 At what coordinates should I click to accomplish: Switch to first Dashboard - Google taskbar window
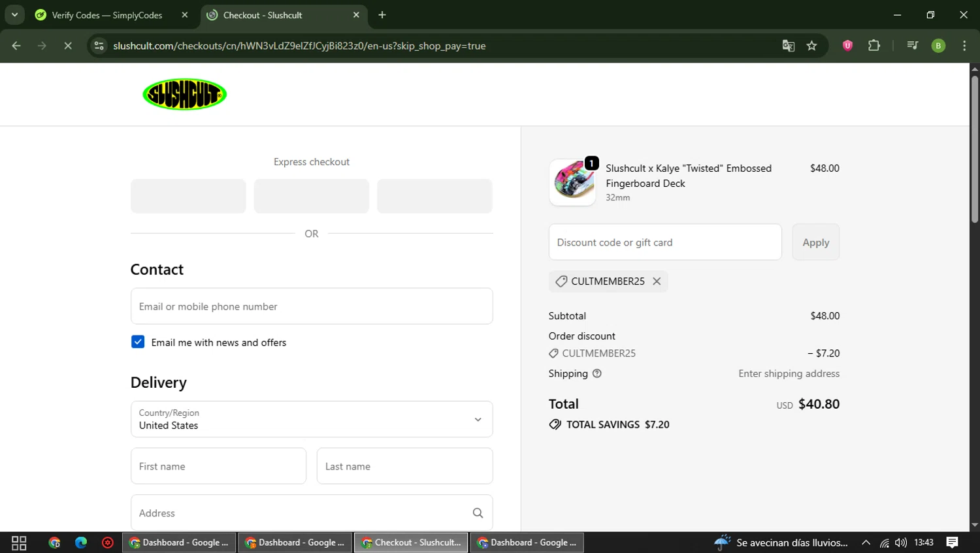pyautogui.click(x=180, y=543)
